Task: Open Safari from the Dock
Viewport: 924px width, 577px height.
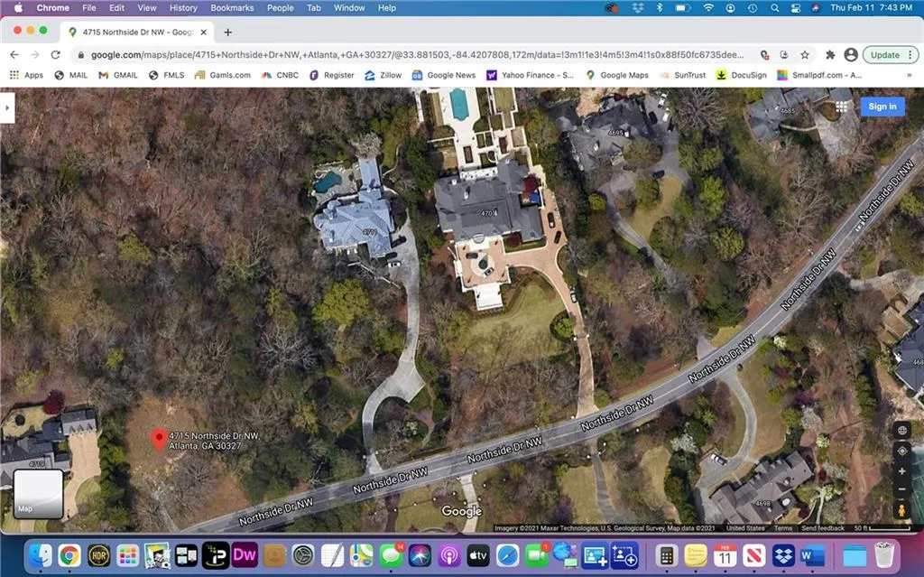Action: 507,555
